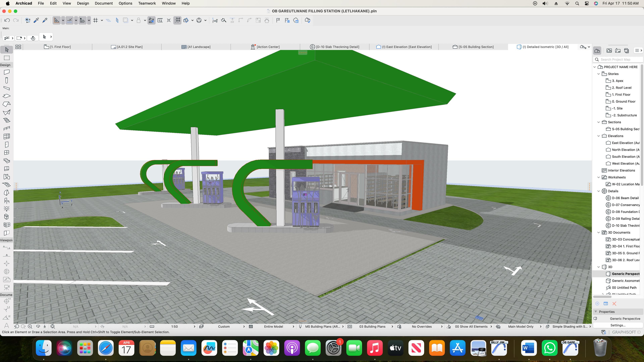Open D-06 Beam Detail in the navigator
The width and height of the screenshot is (644, 362).
tap(625, 198)
